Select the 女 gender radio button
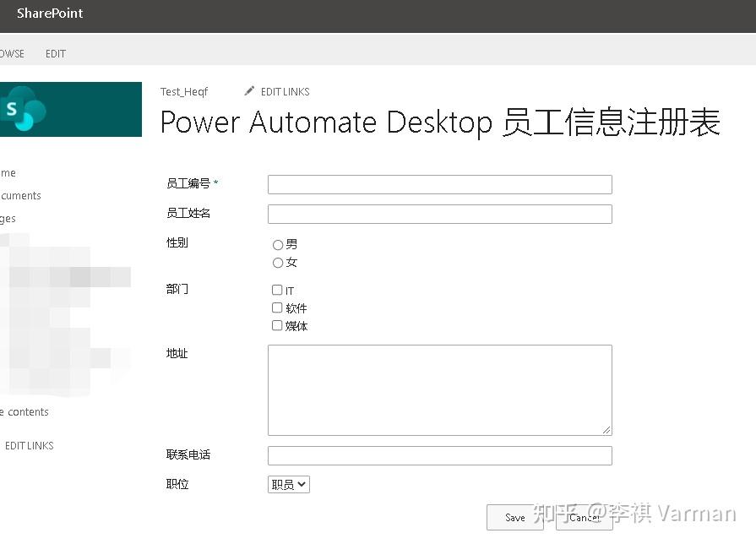 coord(278,262)
